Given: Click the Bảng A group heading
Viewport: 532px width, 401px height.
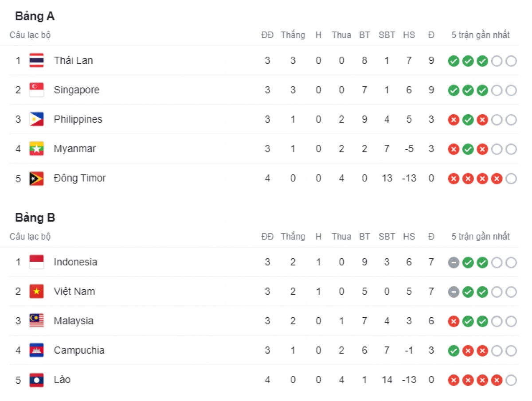Looking at the screenshot, I should (35, 16).
